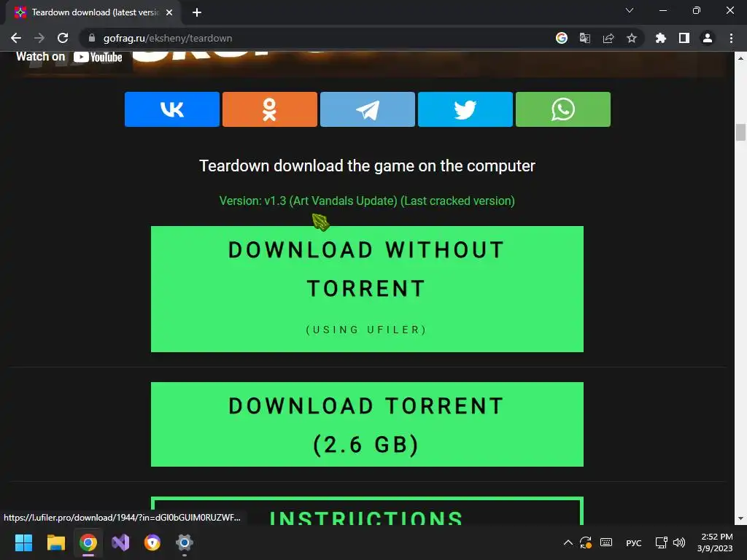Open update sync tray icon

click(x=586, y=542)
